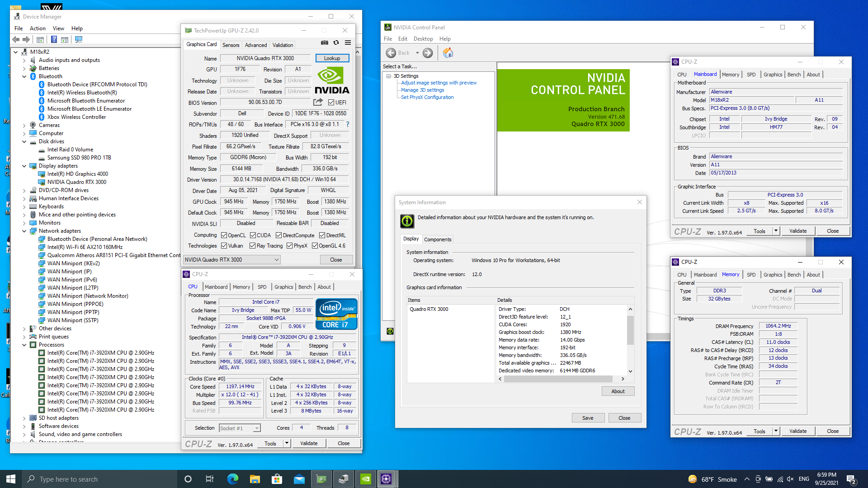868x488 pixels.
Task: Click Home icon in NVIDIA Control Panel
Action: [448, 53]
